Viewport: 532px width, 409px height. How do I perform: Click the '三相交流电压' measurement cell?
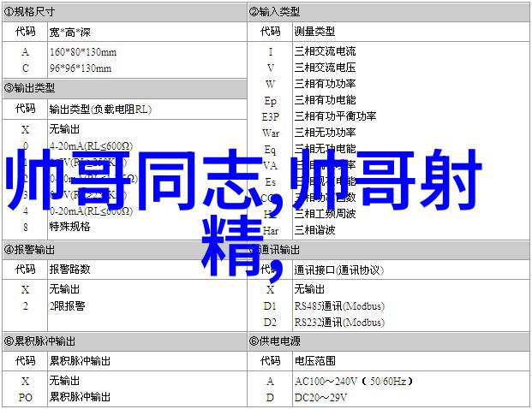point(325,68)
